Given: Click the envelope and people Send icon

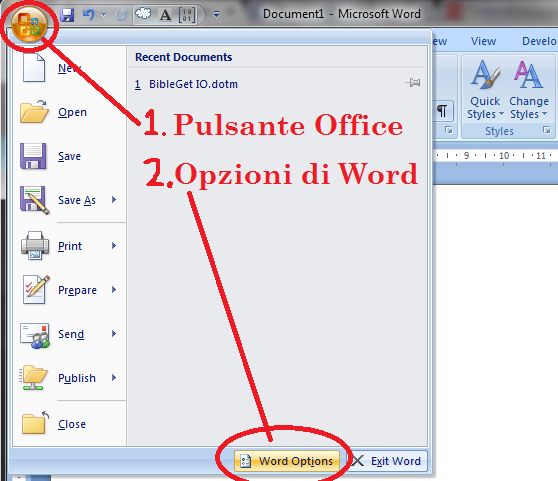Looking at the screenshot, I should pyautogui.click(x=35, y=335).
